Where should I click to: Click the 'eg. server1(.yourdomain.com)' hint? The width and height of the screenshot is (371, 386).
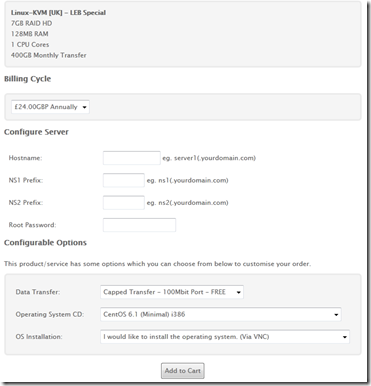pos(209,158)
